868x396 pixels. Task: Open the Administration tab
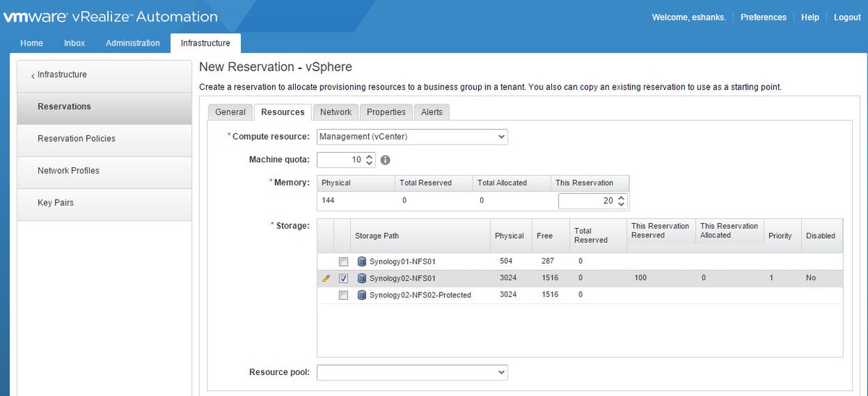(133, 43)
